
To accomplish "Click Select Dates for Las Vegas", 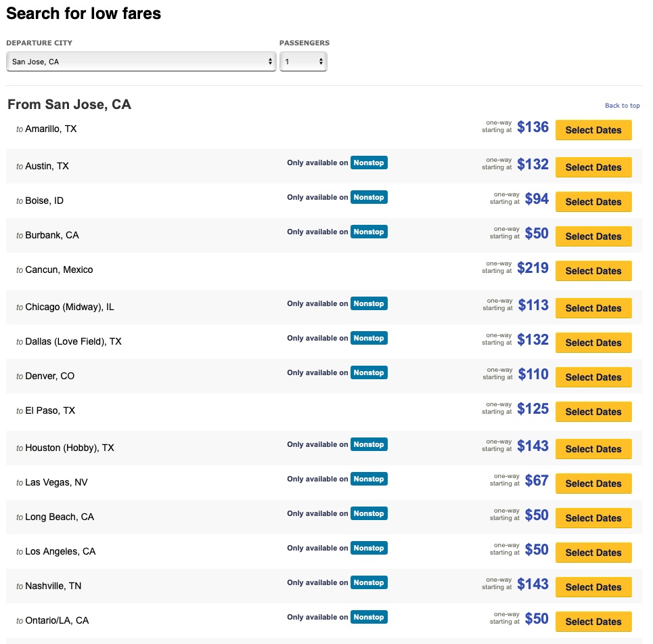I will (x=593, y=484).
